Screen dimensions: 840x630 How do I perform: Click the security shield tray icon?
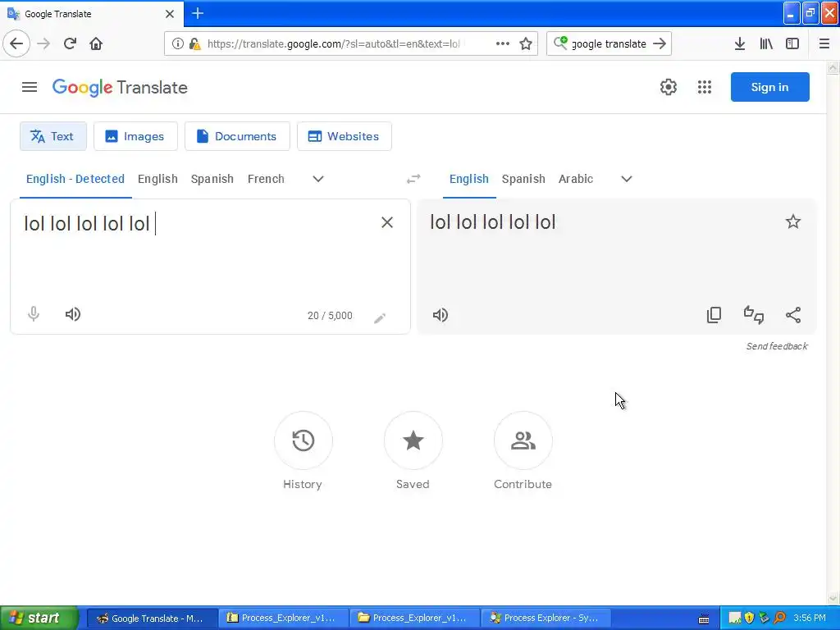pyautogui.click(x=749, y=618)
